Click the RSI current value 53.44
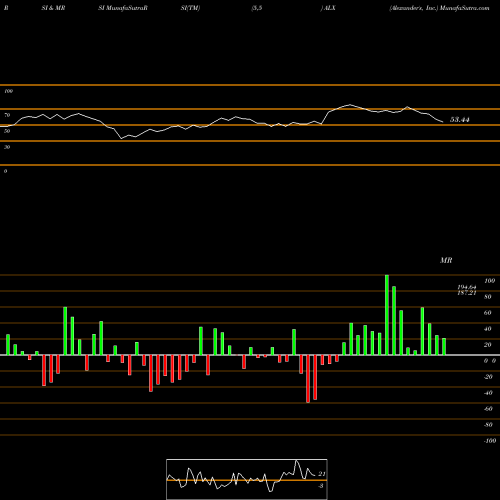Screen dimensions: 500x500 point(460,120)
